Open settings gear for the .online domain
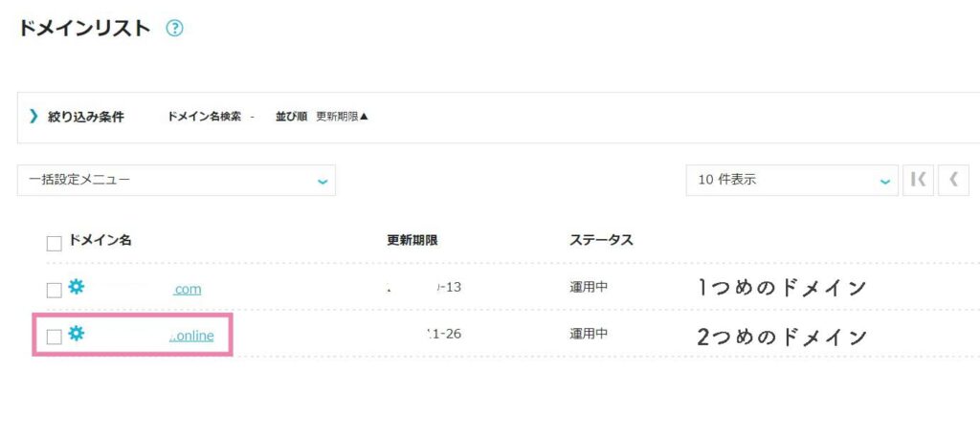The height and width of the screenshot is (435, 980). (76, 334)
